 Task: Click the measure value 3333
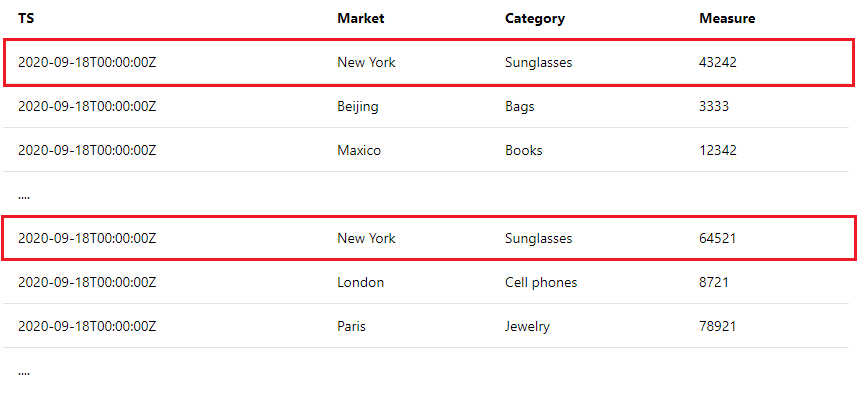pos(714,107)
